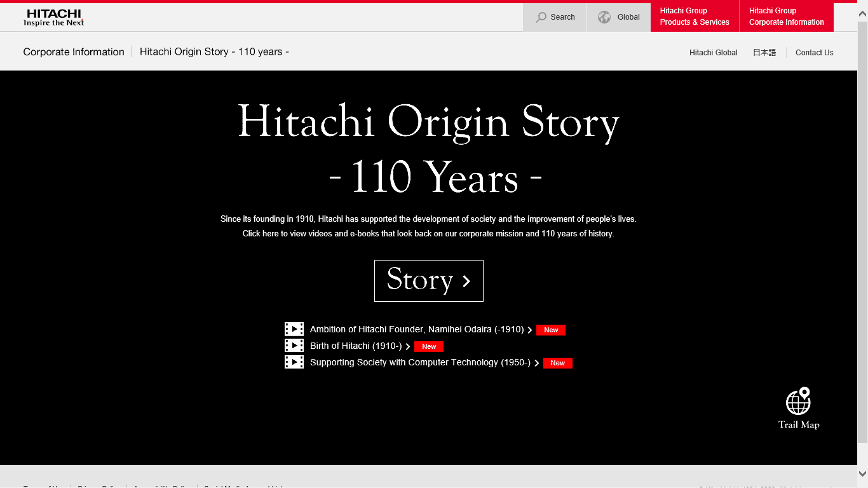Click the Corporate Information breadcrumb
This screenshot has height=488, width=868.
point(73,51)
